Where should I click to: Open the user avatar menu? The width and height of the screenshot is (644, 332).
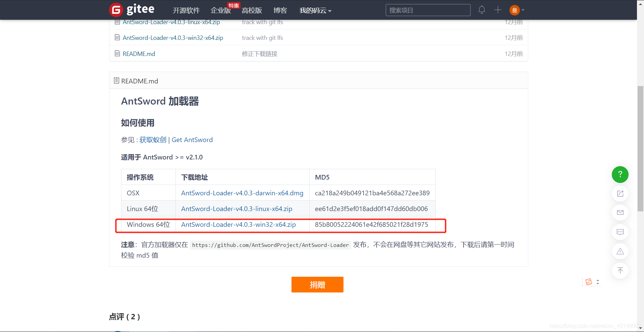(514, 10)
